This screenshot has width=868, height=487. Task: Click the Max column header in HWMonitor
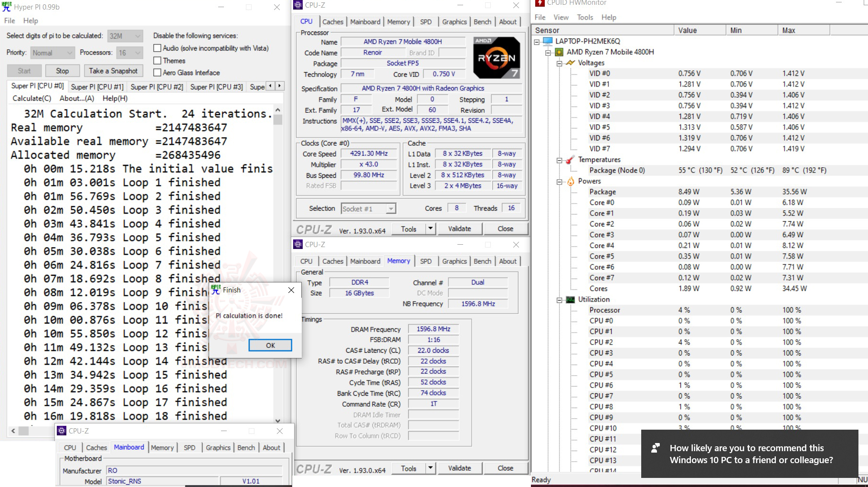[804, 30]
